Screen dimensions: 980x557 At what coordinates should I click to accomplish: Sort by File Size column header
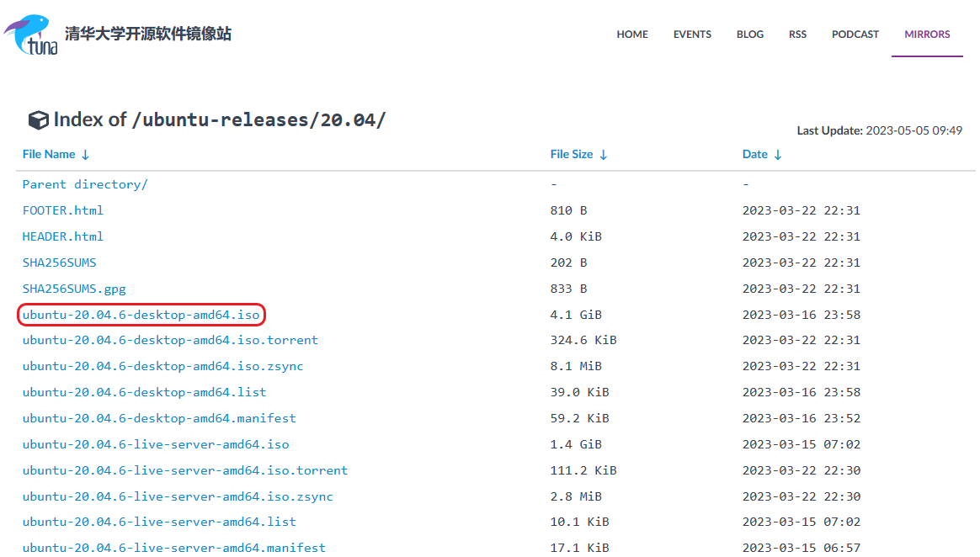tap(572, 154)
